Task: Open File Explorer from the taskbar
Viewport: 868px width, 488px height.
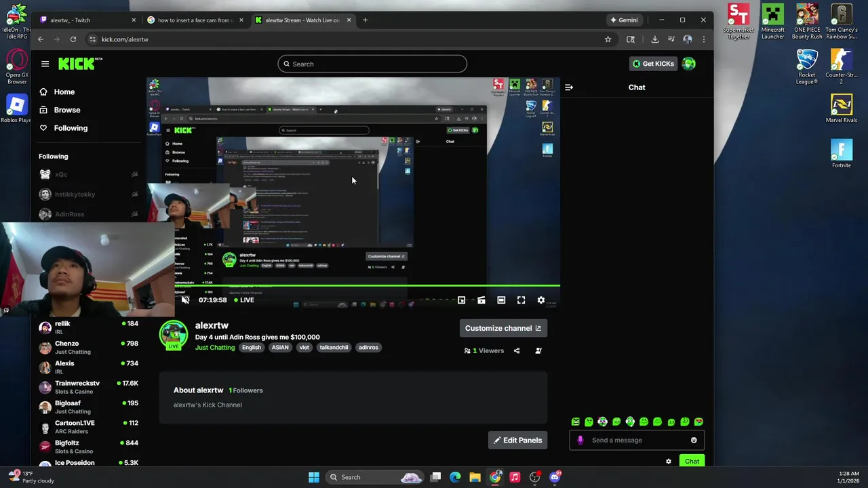Action: tap(475, 477)
